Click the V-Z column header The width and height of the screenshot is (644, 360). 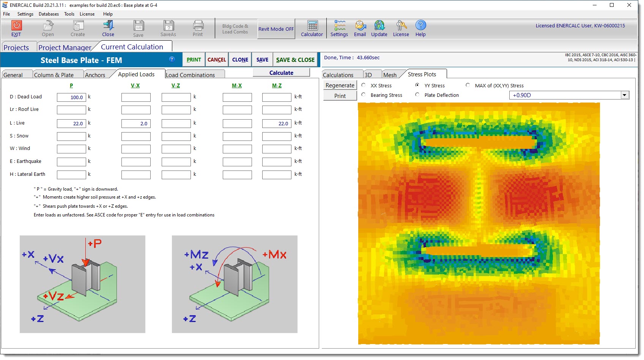[176, 85]
